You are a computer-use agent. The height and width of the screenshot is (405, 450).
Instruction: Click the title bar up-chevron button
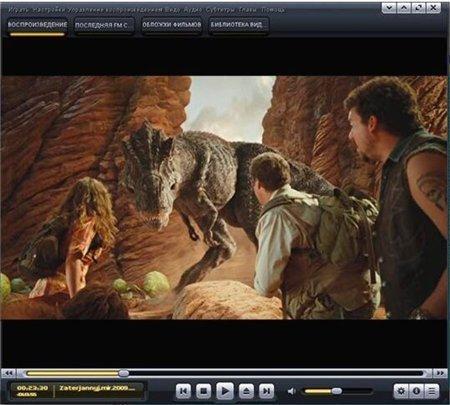(404, 8)
